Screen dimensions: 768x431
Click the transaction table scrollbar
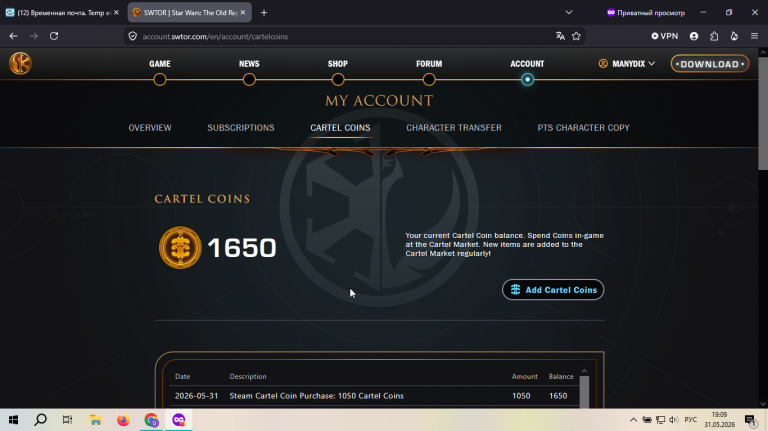(x=584, y=391)
